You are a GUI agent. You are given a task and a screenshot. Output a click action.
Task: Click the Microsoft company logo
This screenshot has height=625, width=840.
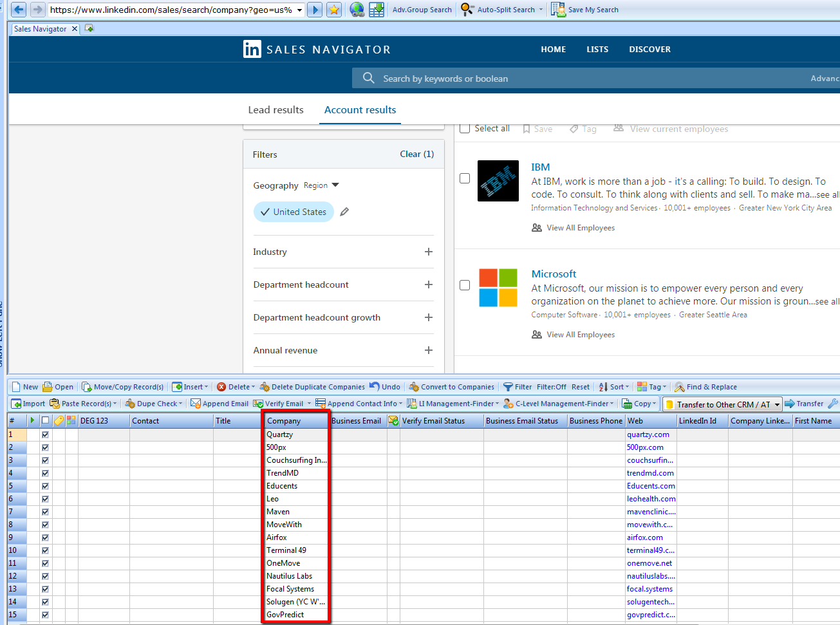click(x=498, y=288)
